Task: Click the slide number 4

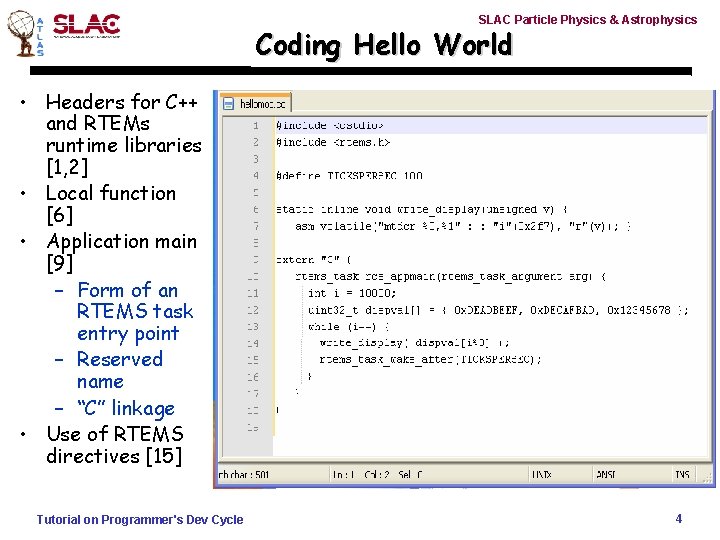Action: [x=679, y=518]
